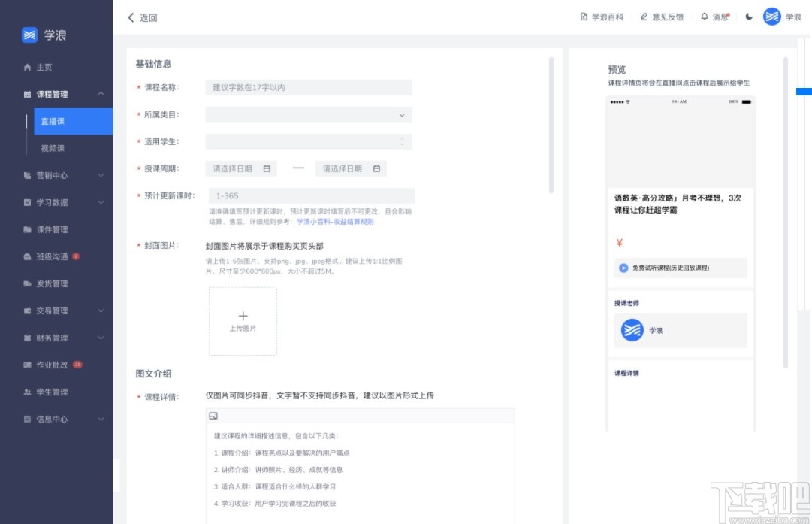Go back using the 返回 arrow
Image resolution: width=812 pixels, height=524 pixels.
tap(131, 17)
